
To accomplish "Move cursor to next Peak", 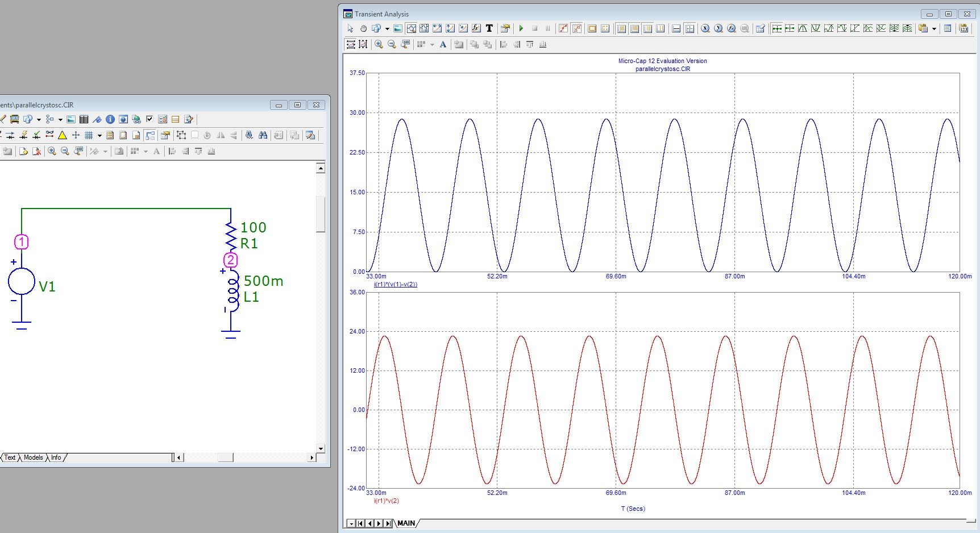I will [803, 28].
